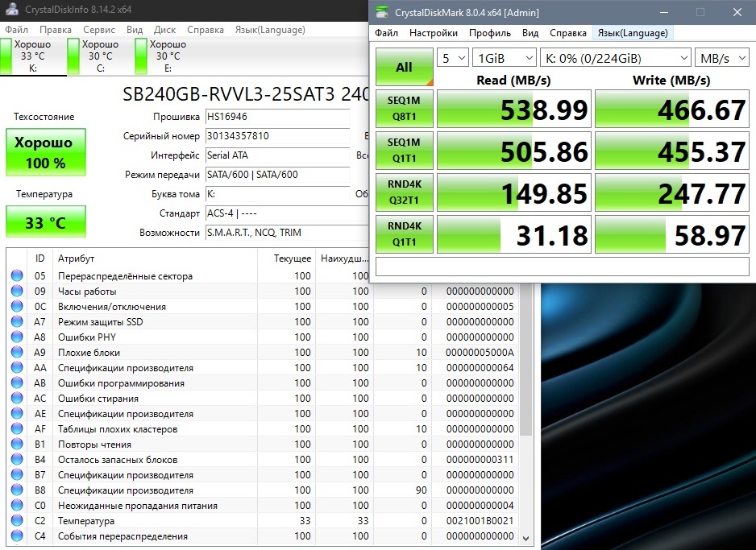This screenshot has width=756, height=550.
Task: Open CrystalDiskInfo Файл menu
Action: tap(16, 30)
